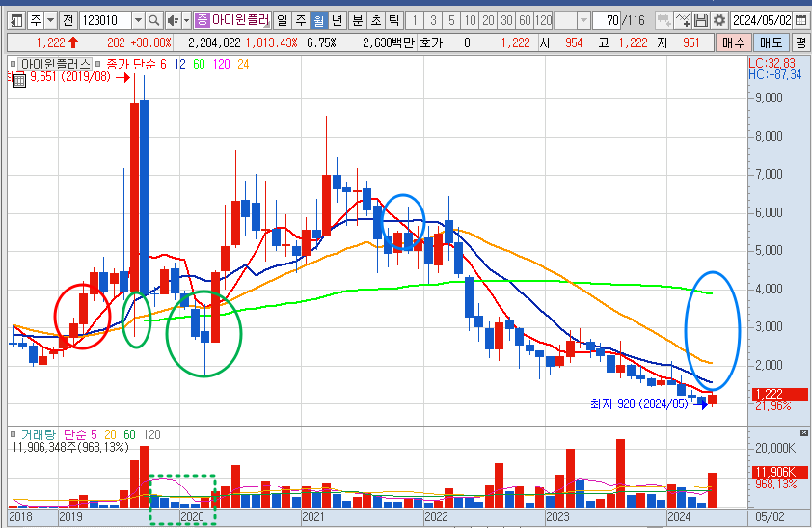
Task: Click the purple 증 badge icon
Action: 202,20
